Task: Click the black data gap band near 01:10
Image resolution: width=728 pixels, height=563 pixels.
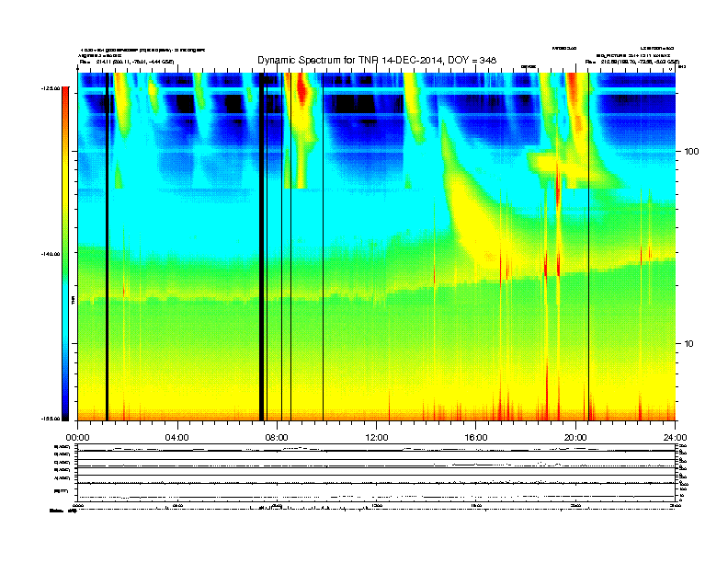Action: [x=107, y=247]
